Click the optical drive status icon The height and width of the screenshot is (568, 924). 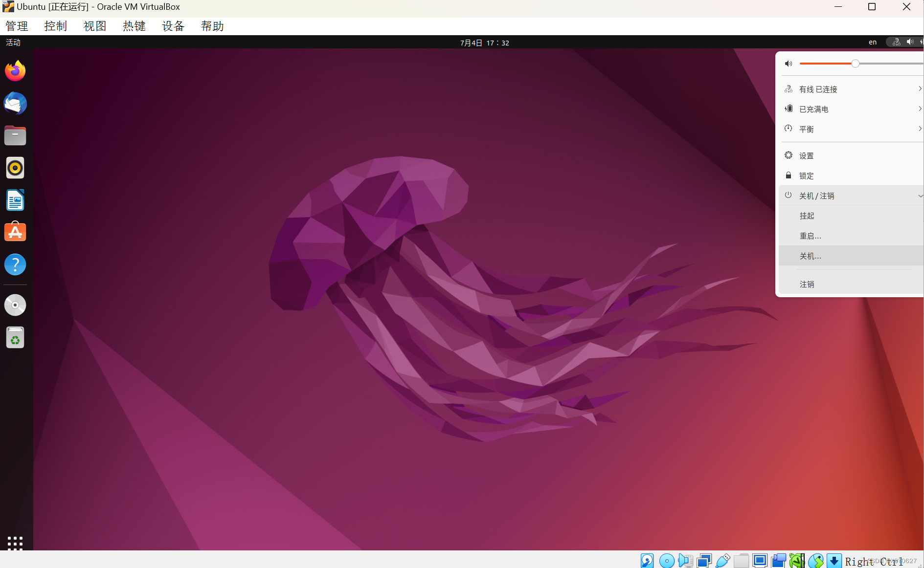pos(667,561)
